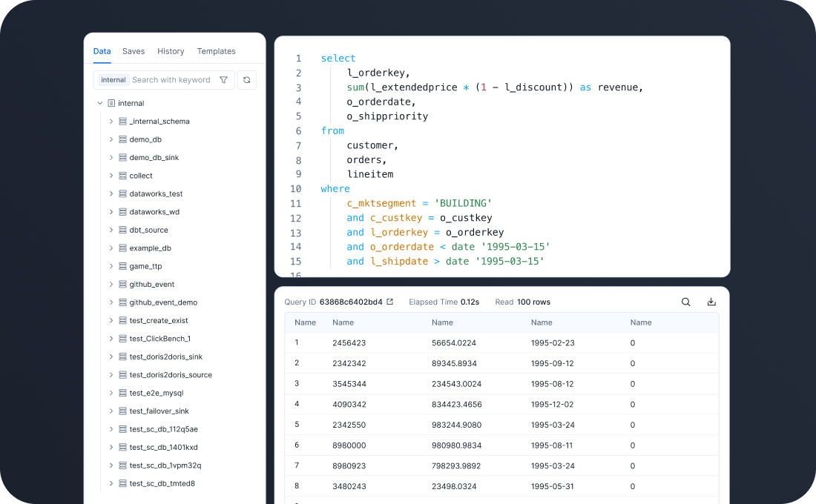Click result cell 1995-08-11

tap(552, 445)
